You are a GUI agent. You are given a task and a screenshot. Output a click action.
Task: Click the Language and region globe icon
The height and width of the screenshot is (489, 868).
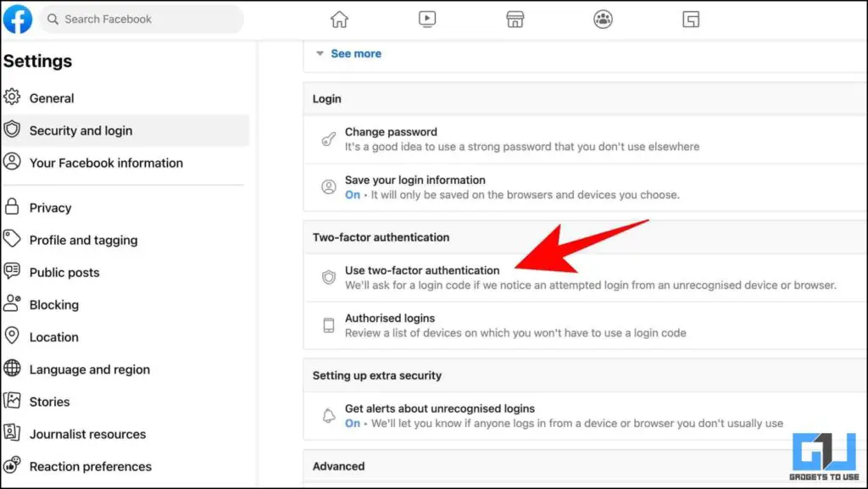12,369
